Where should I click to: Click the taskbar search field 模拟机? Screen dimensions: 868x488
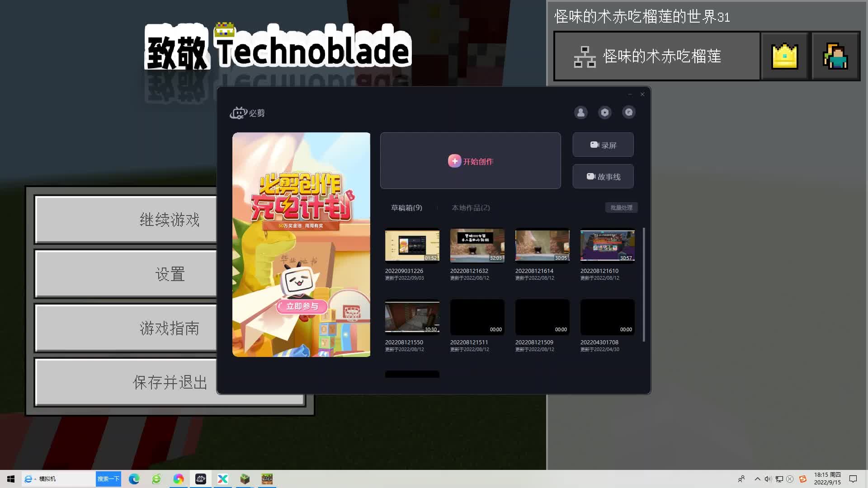(59, 479)
